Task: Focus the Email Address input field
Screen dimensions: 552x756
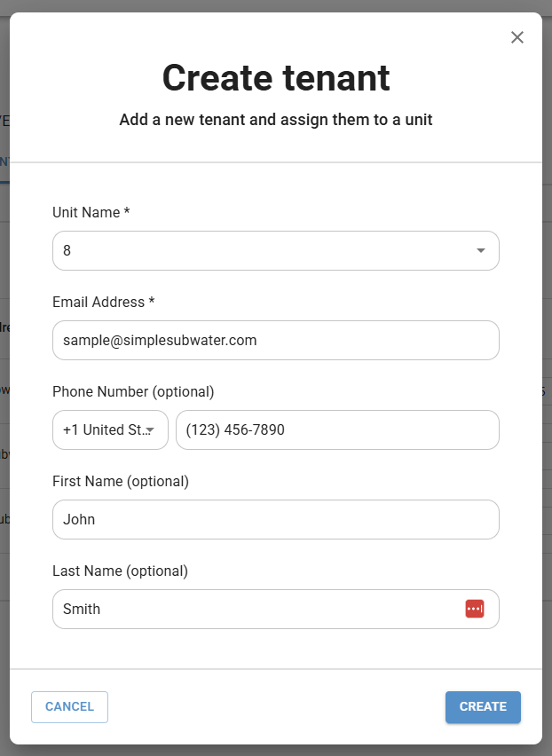Action: tap(276, 341)
